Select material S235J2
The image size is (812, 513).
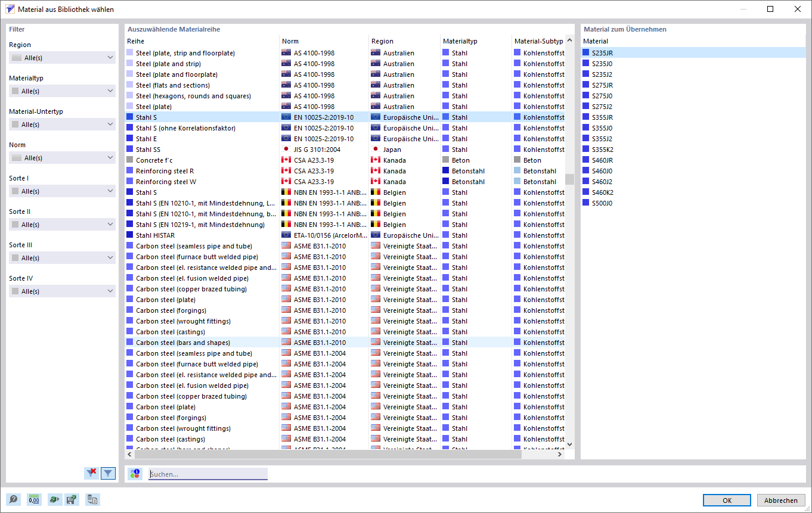pos(693,74)
